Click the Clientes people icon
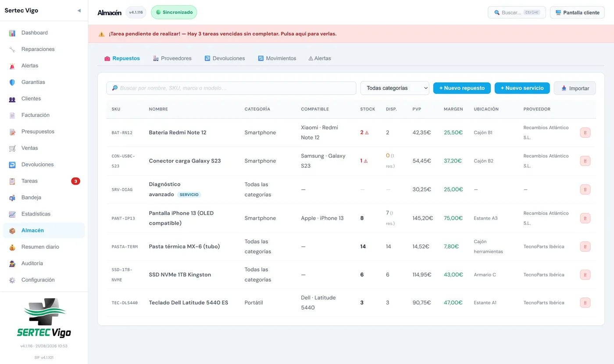This screenshot has width=614, height=364. pyautogui.click(x=12, y=99)
